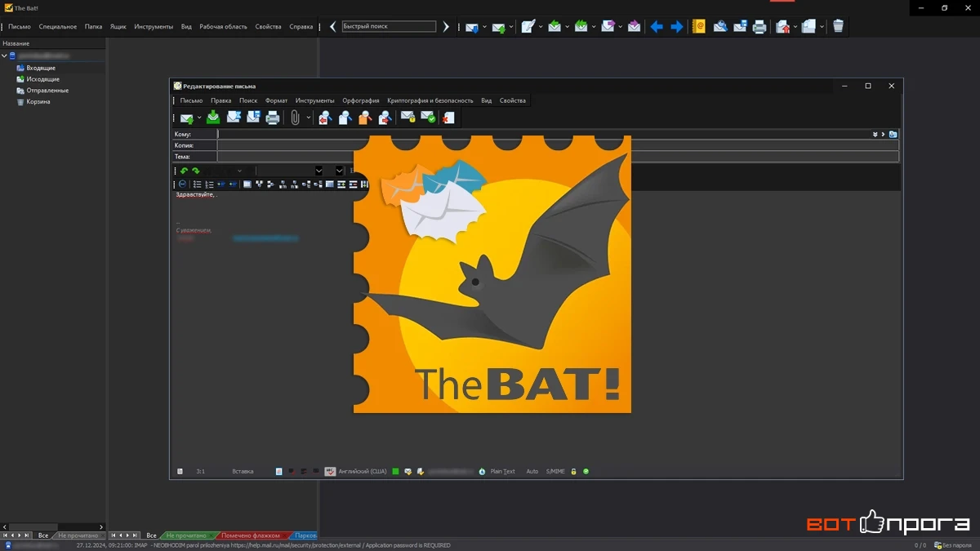Click the insert table icon in format toolbar
Image resolution: width=980 pixels, height=551 pixels.
247,184
